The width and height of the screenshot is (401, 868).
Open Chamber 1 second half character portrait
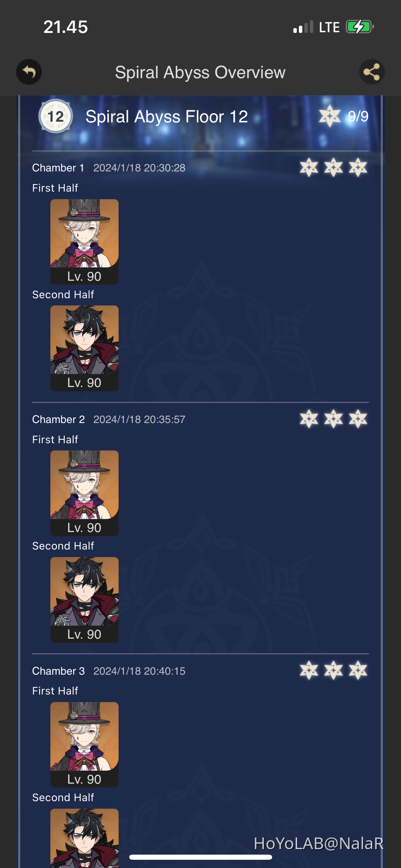coord(84,348)
